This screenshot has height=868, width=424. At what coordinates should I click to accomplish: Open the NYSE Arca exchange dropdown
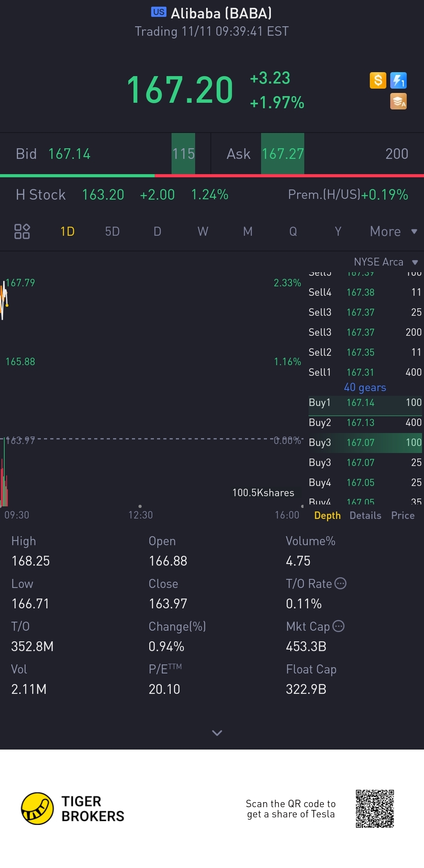(x=386, y=262)
